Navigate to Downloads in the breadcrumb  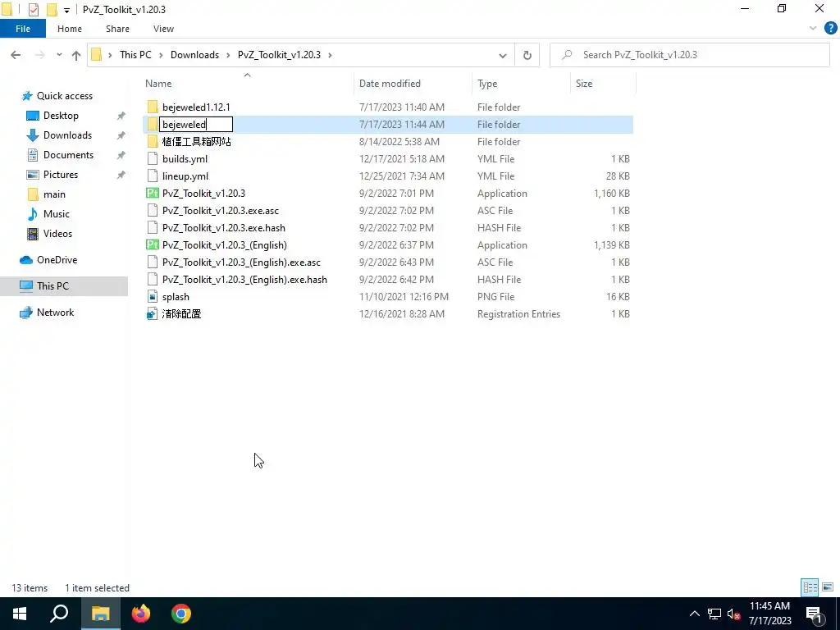(x=194, y=55)
